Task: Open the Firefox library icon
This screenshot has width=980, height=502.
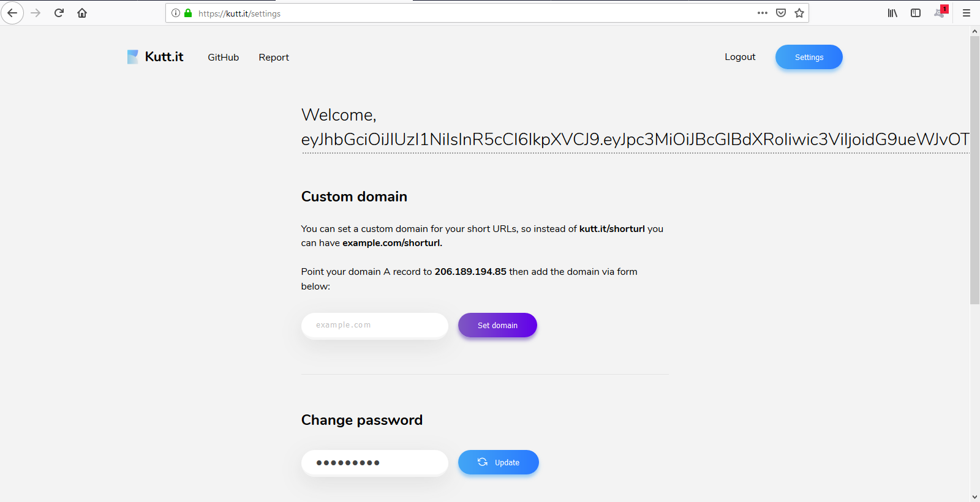Action: pos(892,12)
